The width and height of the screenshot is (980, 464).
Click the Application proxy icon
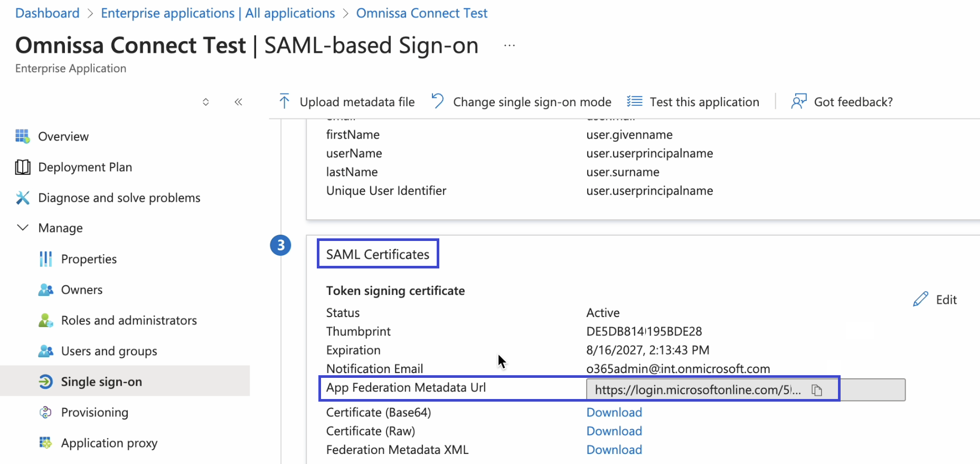[x=46, y=442]
